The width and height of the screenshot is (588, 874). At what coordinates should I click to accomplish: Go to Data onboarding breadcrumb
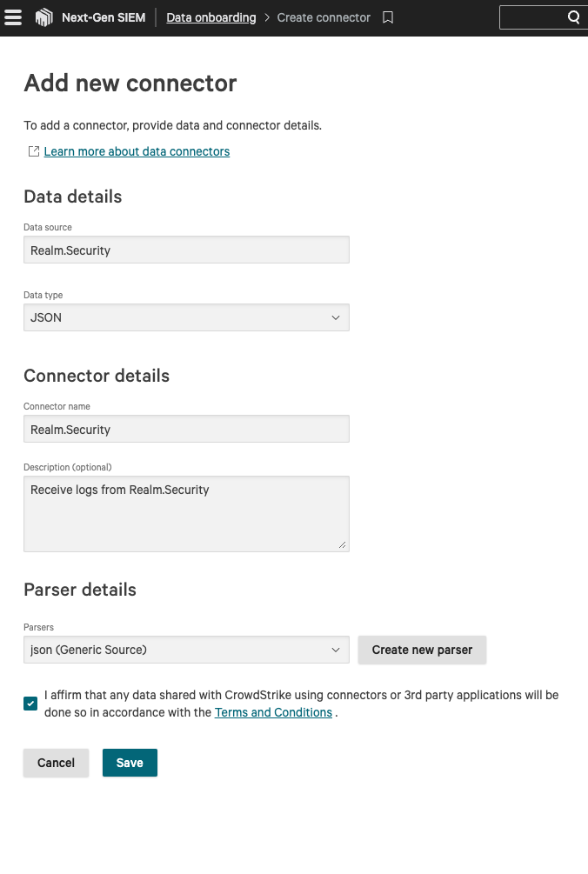(211, 17)
